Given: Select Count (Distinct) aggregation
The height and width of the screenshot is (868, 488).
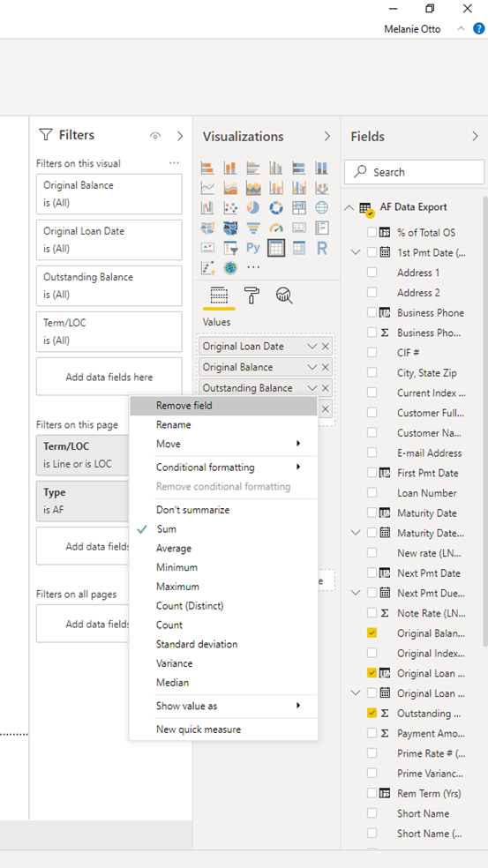Looking at the screenshot, I should coord(224,606).
